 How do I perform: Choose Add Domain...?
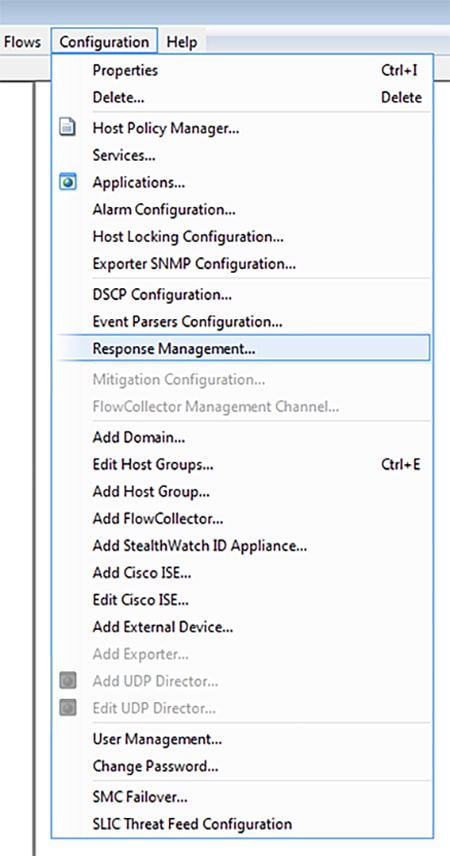tap(243, 437)
